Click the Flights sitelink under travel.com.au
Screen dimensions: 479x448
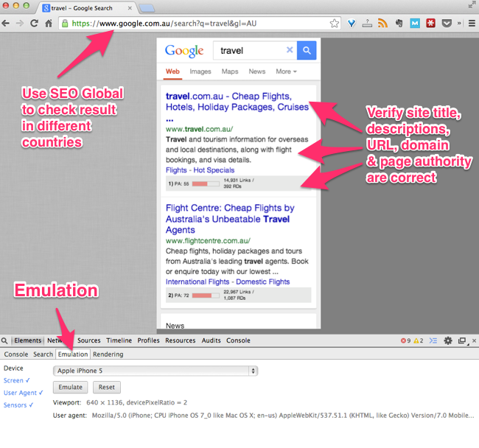click(176, 170)
